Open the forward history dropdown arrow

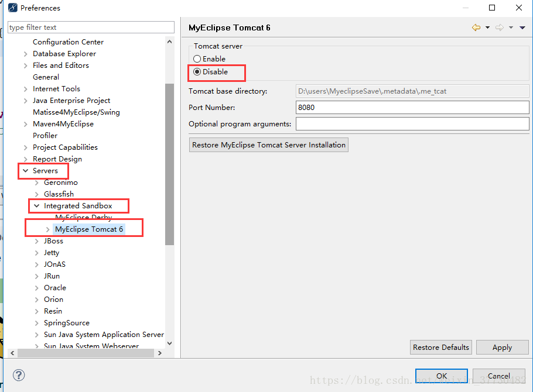click(511, 27)
